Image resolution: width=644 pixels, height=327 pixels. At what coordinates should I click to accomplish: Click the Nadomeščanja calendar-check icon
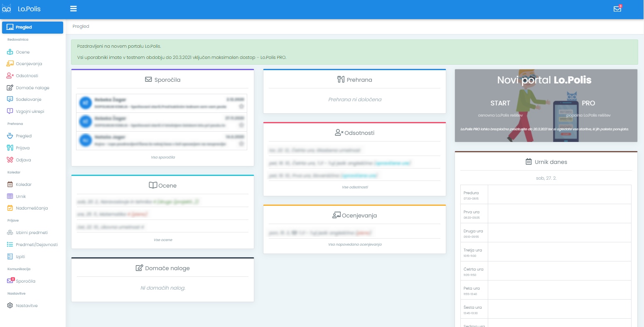pos(10,208)
